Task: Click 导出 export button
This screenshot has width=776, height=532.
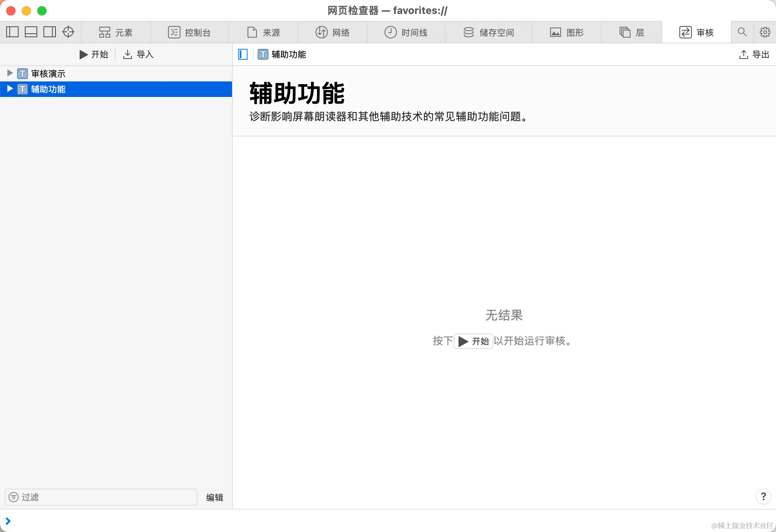Action: point(754,55)
